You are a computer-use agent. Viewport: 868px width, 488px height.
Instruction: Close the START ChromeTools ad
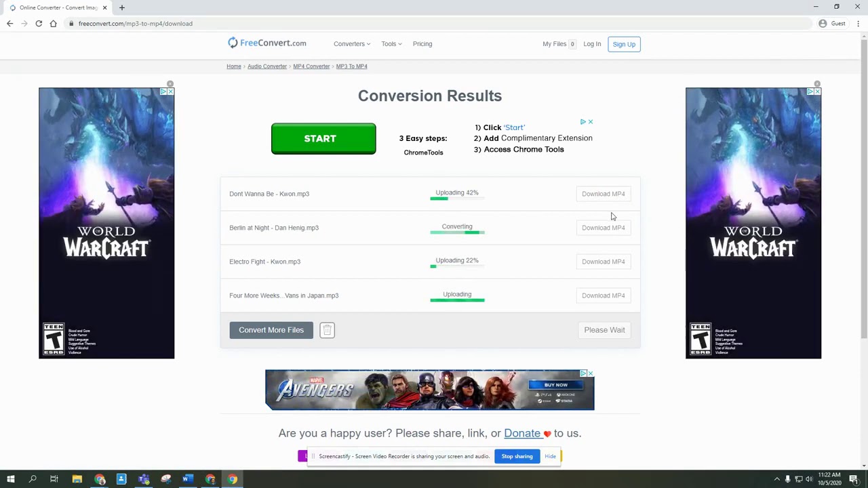590,122
